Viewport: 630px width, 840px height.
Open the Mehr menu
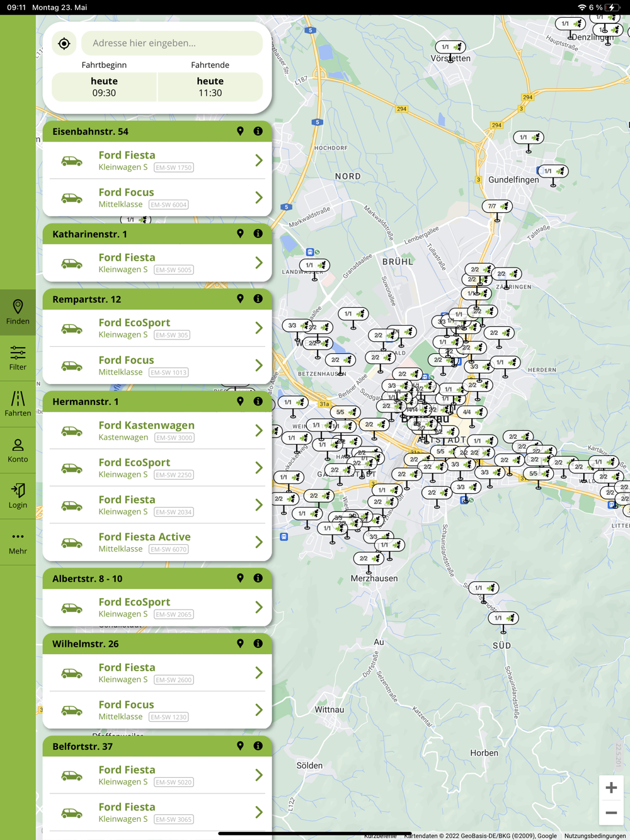coord(18,542)
